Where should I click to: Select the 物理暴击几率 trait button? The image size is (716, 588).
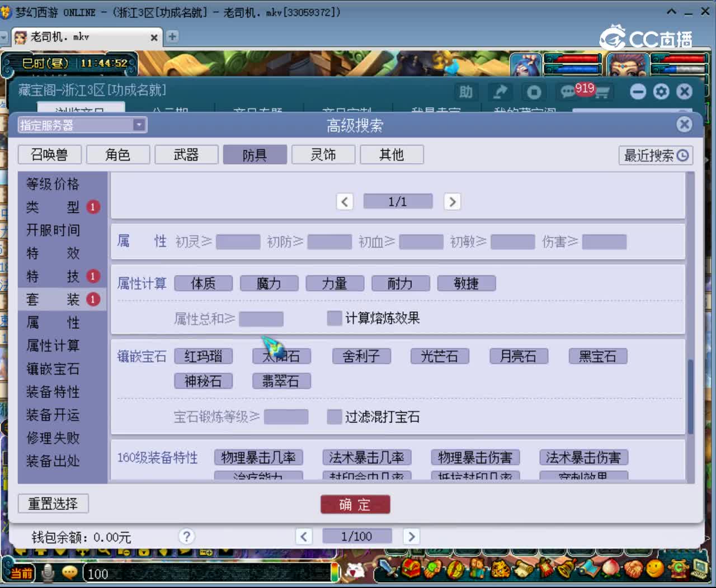click(258, 458)
